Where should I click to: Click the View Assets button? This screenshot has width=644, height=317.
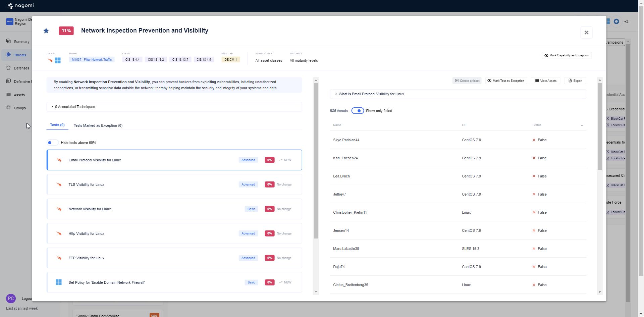tap(546, 81)
